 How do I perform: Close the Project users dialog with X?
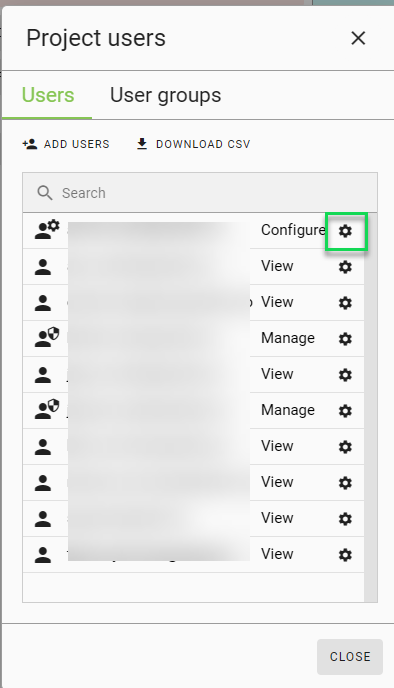358,38
